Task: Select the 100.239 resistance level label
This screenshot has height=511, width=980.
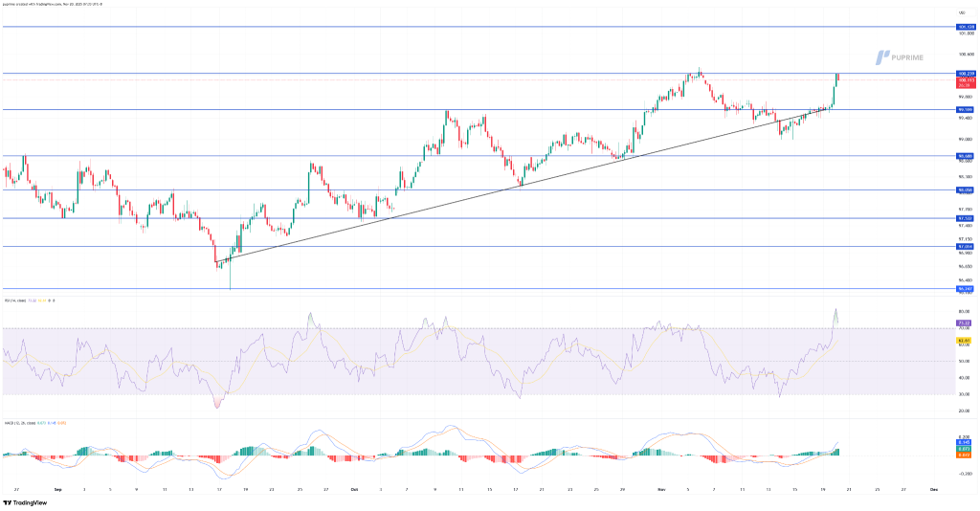Action: 966,73
